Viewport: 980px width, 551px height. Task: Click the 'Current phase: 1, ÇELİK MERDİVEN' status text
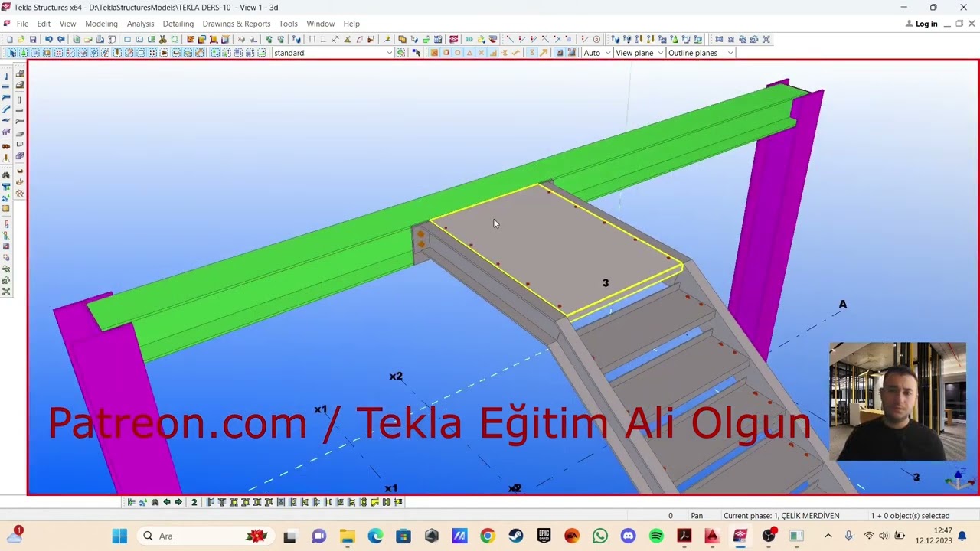coord(781,516)
